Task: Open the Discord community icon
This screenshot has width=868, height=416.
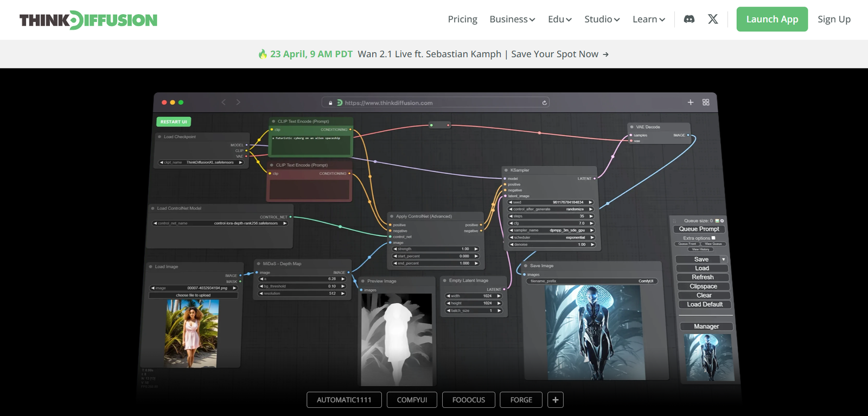Action: [689, 19]
